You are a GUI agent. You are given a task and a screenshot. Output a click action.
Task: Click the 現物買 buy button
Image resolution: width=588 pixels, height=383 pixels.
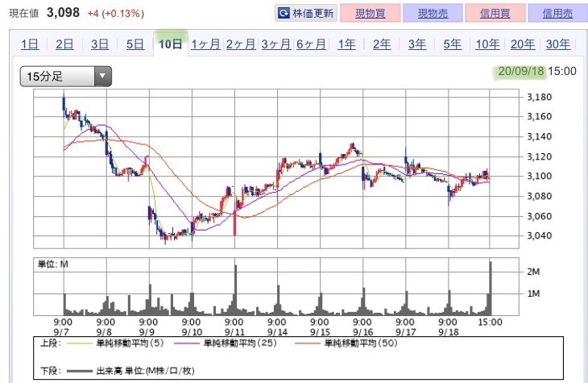[x=371, y=13]
